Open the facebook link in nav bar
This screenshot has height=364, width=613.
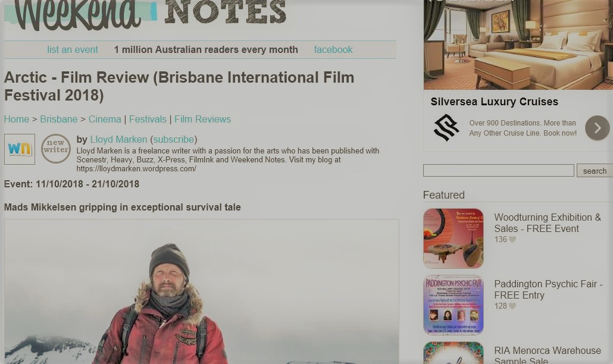[x=333, y=49]
